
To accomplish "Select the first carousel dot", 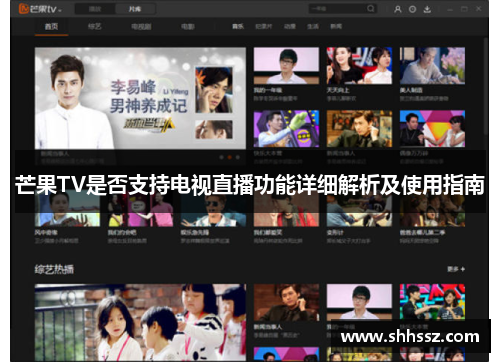I will point(221,157).
